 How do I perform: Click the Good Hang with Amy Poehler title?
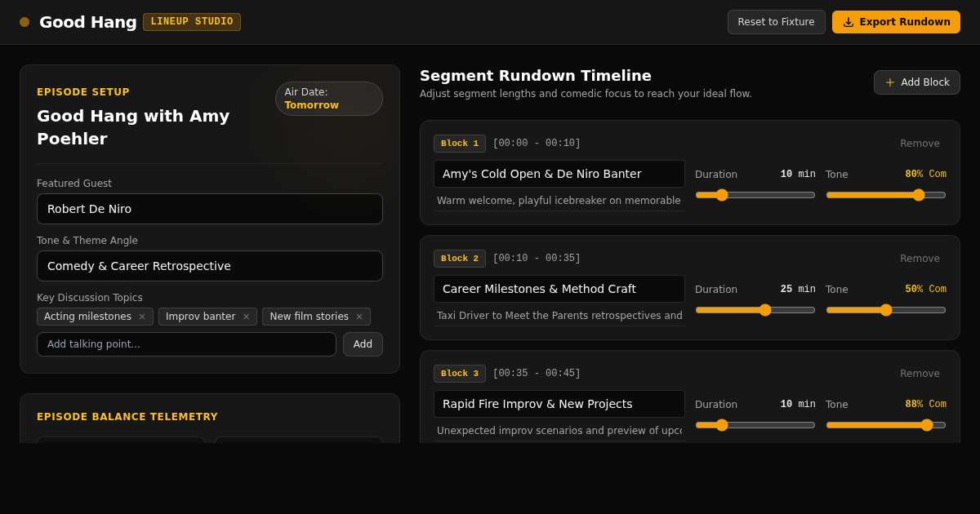pyautogui.click(x=133, y=127)
